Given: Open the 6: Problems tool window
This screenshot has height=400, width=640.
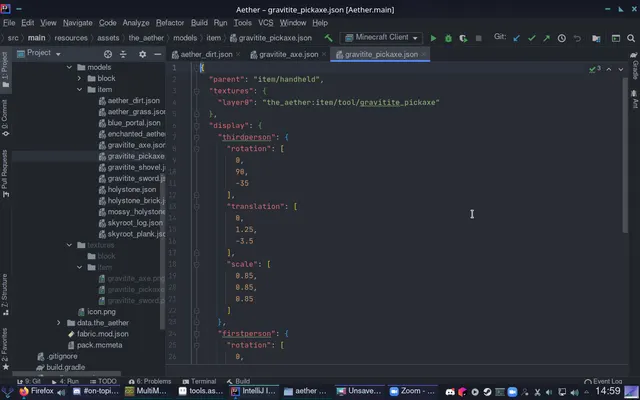Looking at the screenshot, I should pyautogui.click(x=150, y=381).
